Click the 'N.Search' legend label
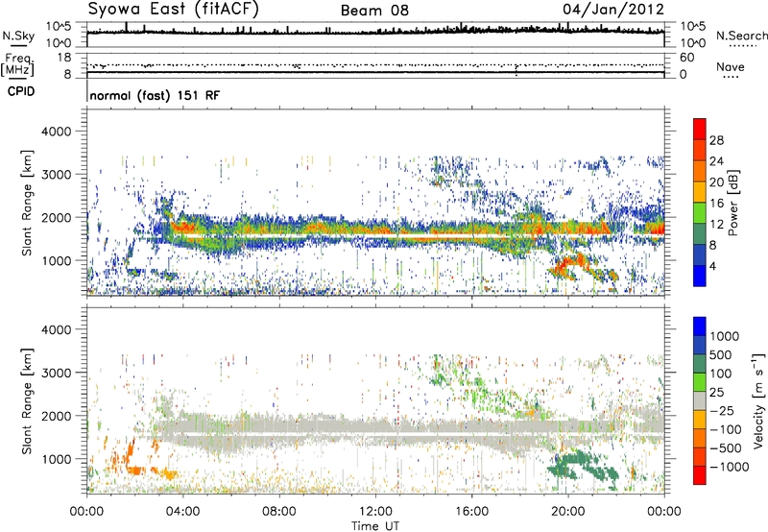This screenshot has width=768, height=532. coord(741,36)
